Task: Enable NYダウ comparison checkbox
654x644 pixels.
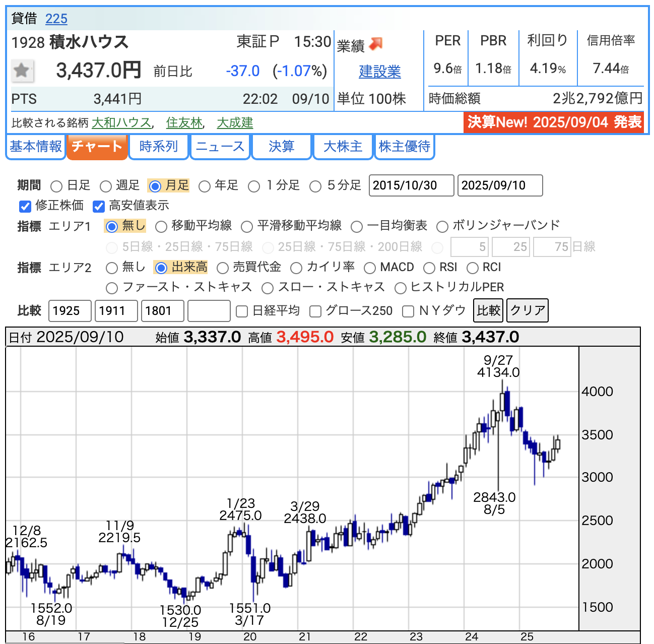Action: (408, 311)
